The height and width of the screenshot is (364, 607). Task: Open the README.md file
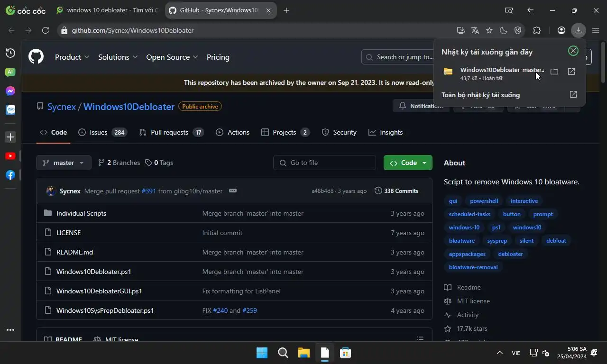click(x=74, y=252)
